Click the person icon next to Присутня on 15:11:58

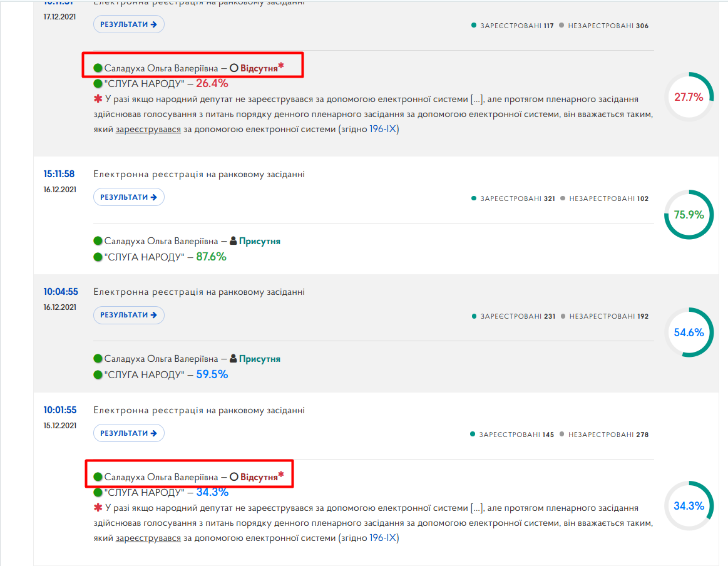(x=233, y=240)
